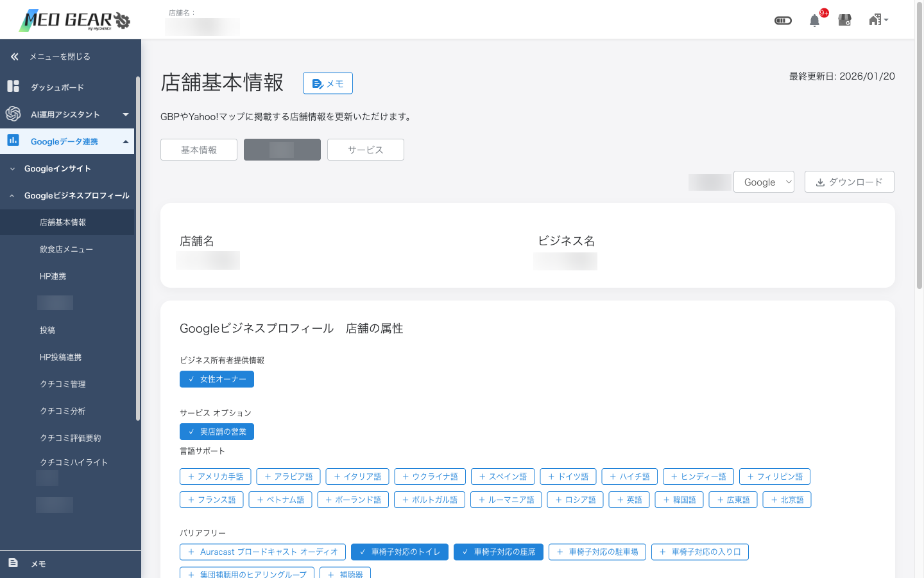Click the メモ button beside the title
The width and height of the screenshot is (924, 578).
click(x=328, y=83)
